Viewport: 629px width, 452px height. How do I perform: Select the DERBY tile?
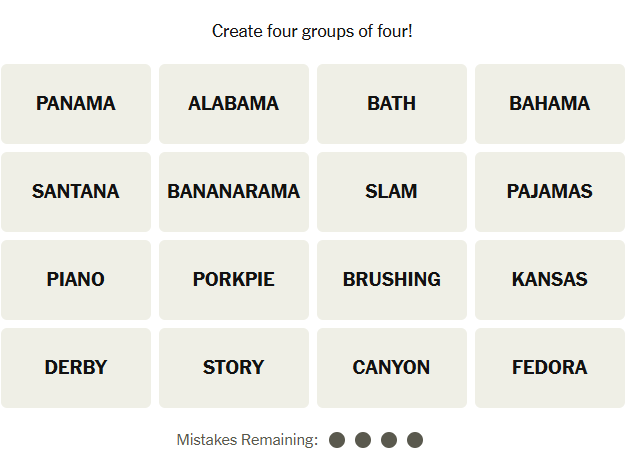[76, 368]
